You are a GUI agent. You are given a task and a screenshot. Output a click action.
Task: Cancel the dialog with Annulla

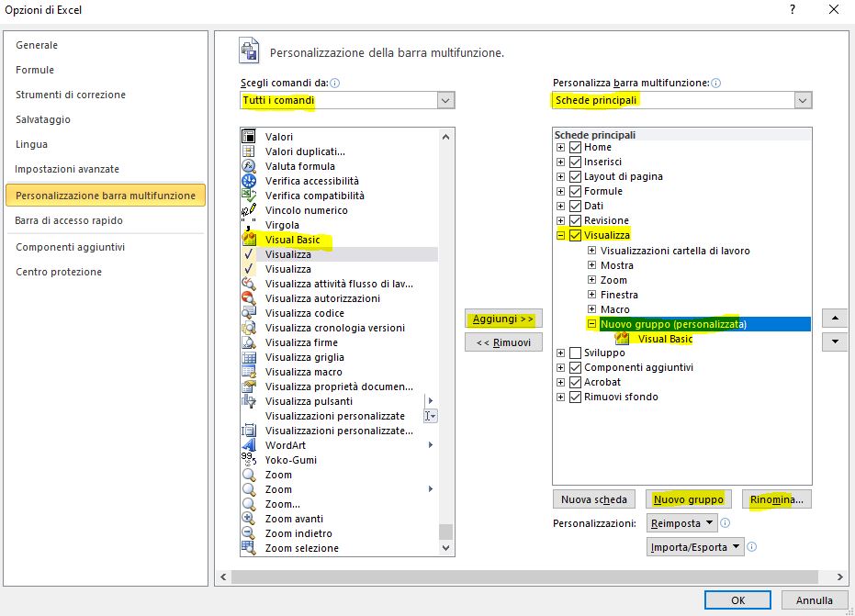814,600
